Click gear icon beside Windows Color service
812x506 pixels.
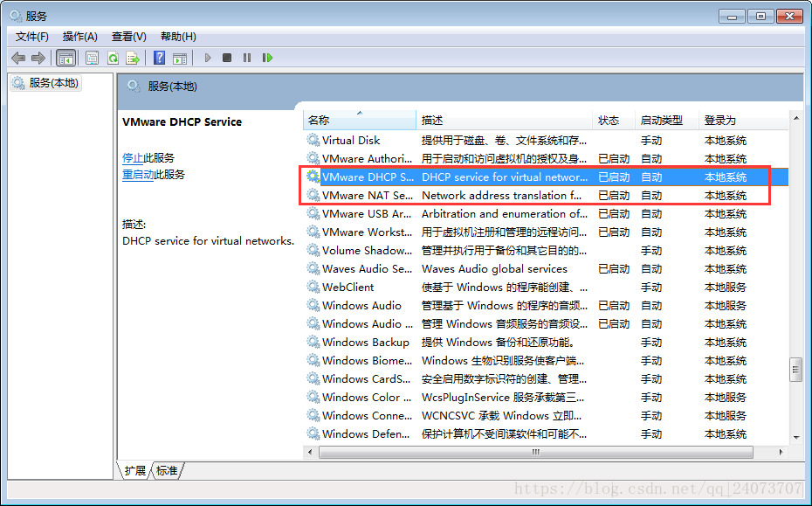pyautogui.click(x=313, y=397)
